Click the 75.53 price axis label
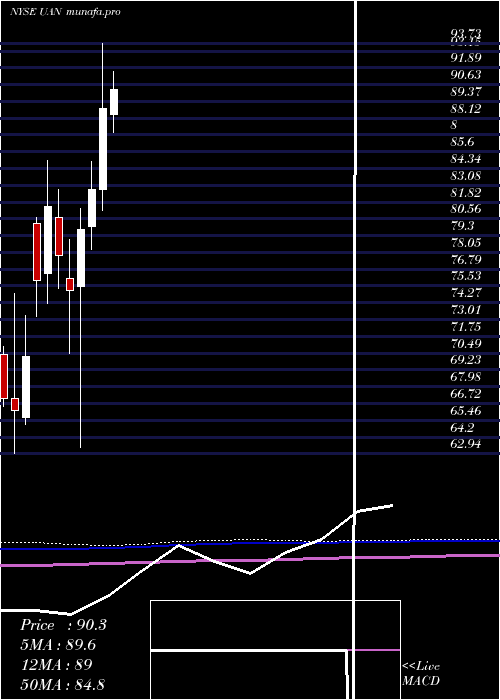This screenshot has height=700, width=500. click(x=466, y=276)
